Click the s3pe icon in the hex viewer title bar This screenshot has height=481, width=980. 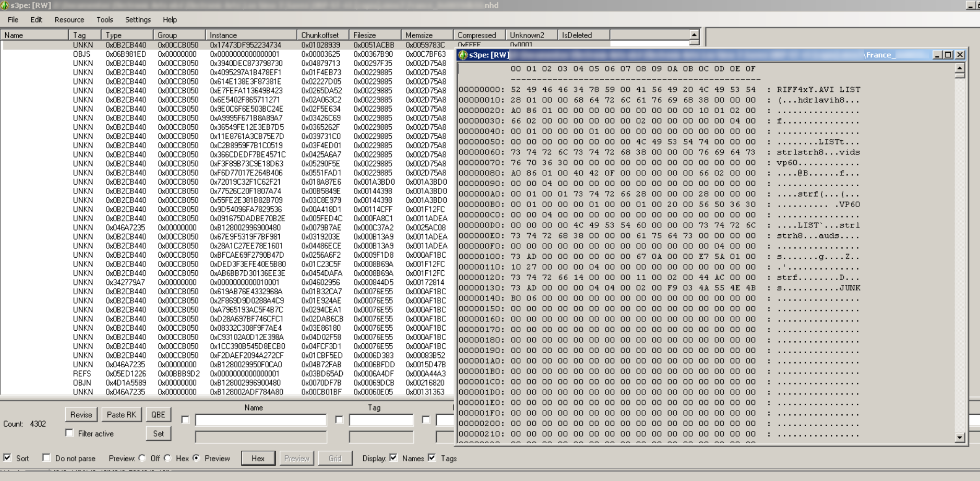464,54
